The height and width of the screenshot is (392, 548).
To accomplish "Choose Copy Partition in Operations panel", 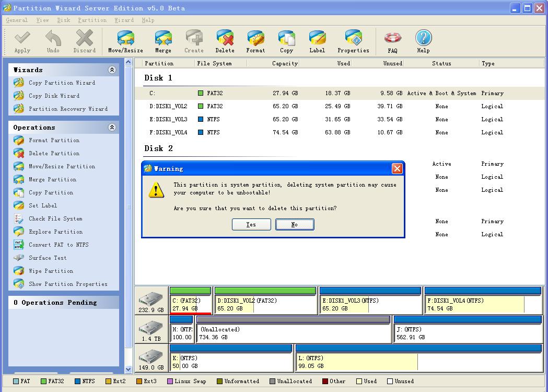I will point(51,192).
